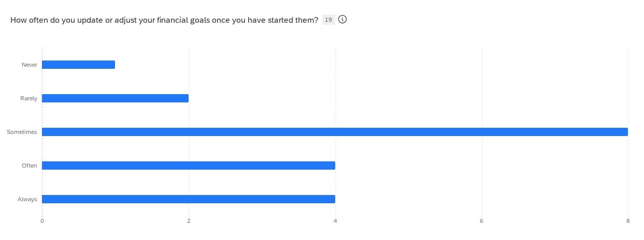Click the Never category label

30,65
